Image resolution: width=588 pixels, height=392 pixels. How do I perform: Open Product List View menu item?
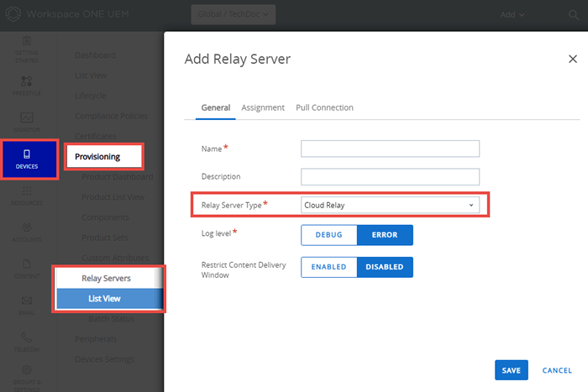113,197
